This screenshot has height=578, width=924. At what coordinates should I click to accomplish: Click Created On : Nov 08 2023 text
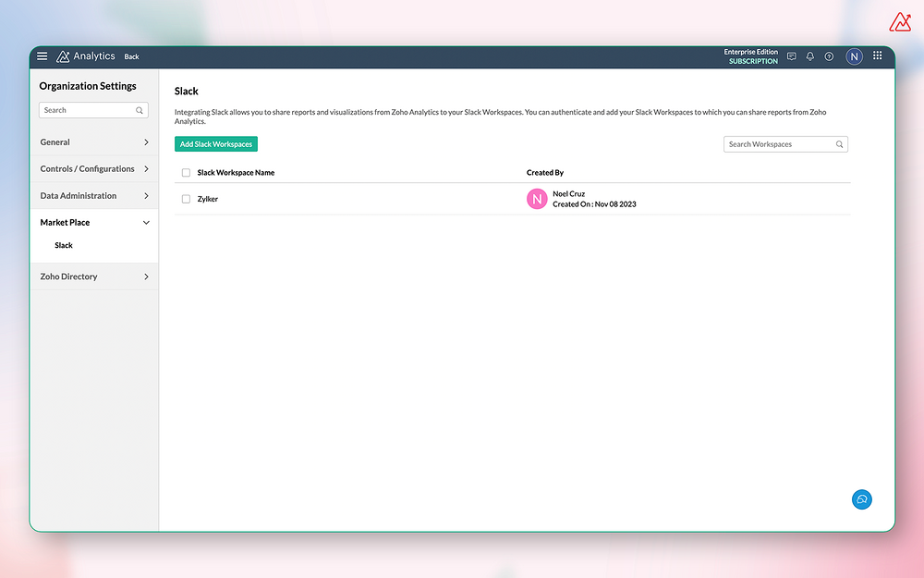[x=594, y=204]
